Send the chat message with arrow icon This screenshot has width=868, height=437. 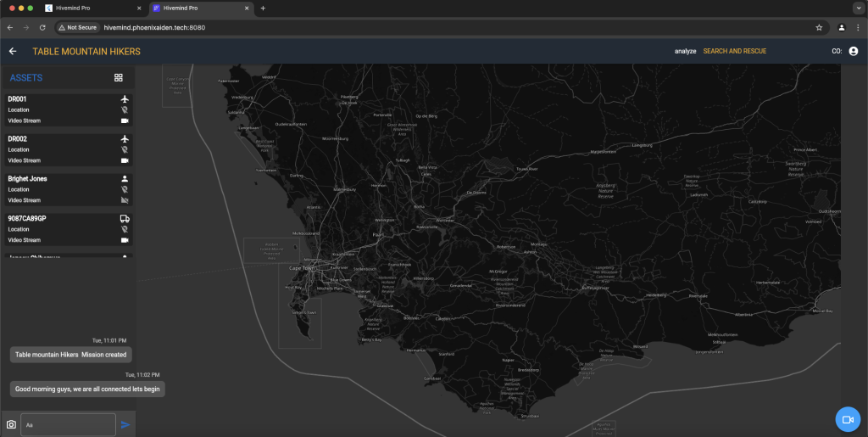(x=125, y=424)
